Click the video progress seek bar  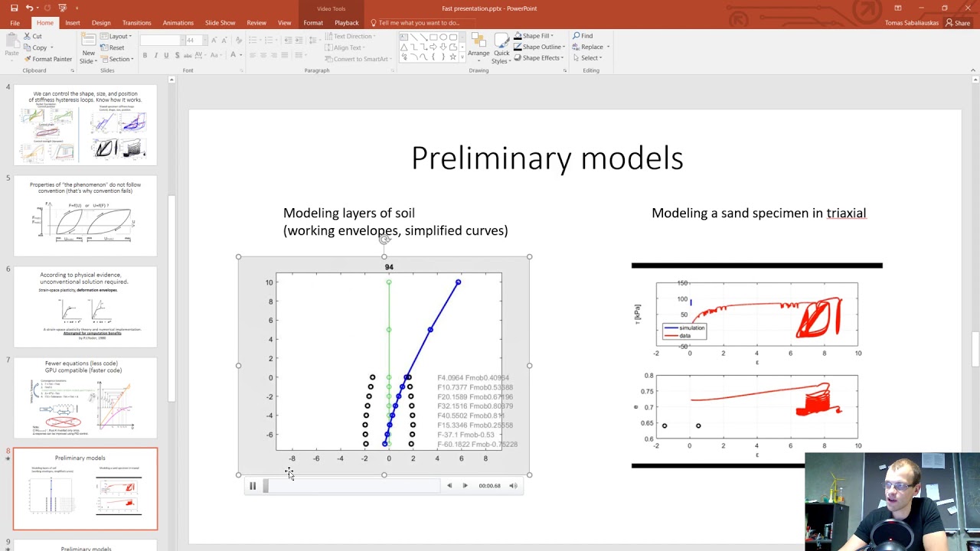(x=351, y=486)
